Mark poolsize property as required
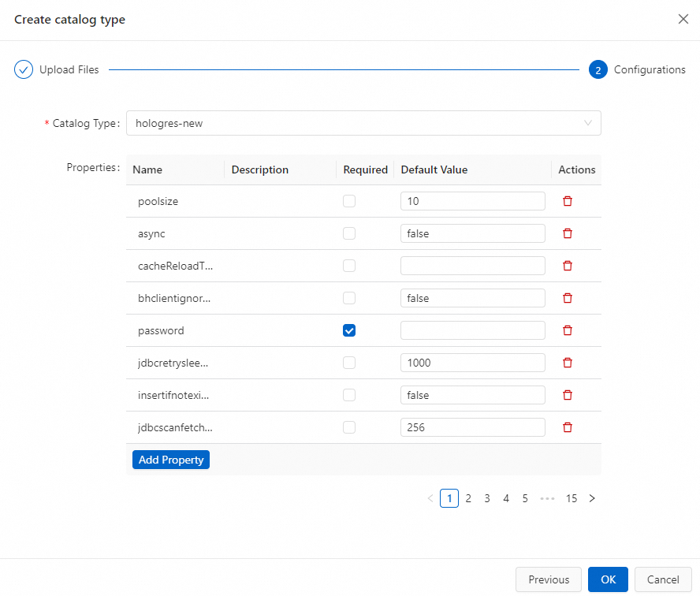Screen dimensions: 700x596 [349, 201]
